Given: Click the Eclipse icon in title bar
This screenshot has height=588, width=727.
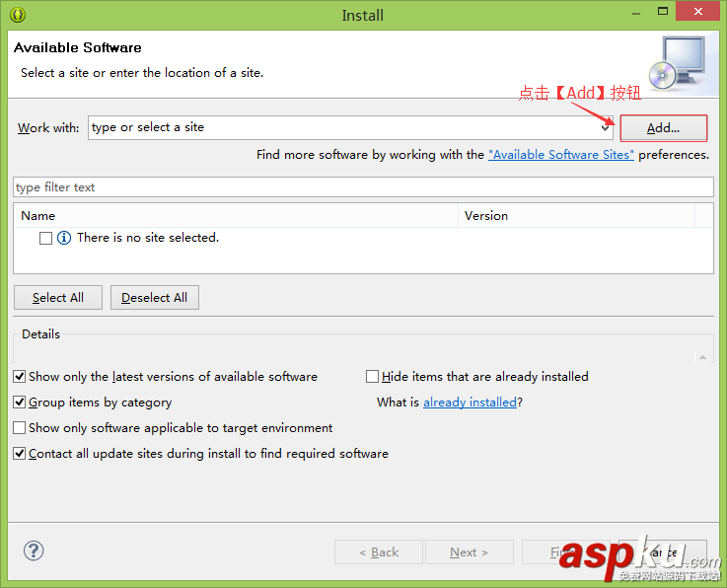Looking at the screenshot, I should (18, 15).
